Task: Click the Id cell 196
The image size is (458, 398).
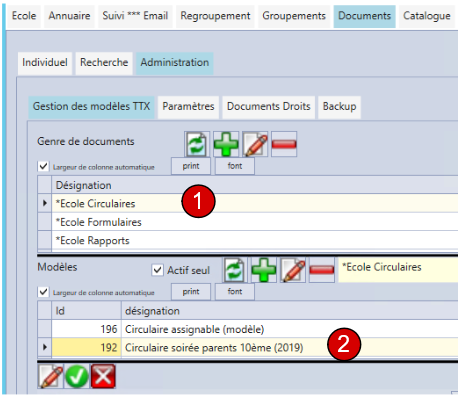Action: coord(86,329)
